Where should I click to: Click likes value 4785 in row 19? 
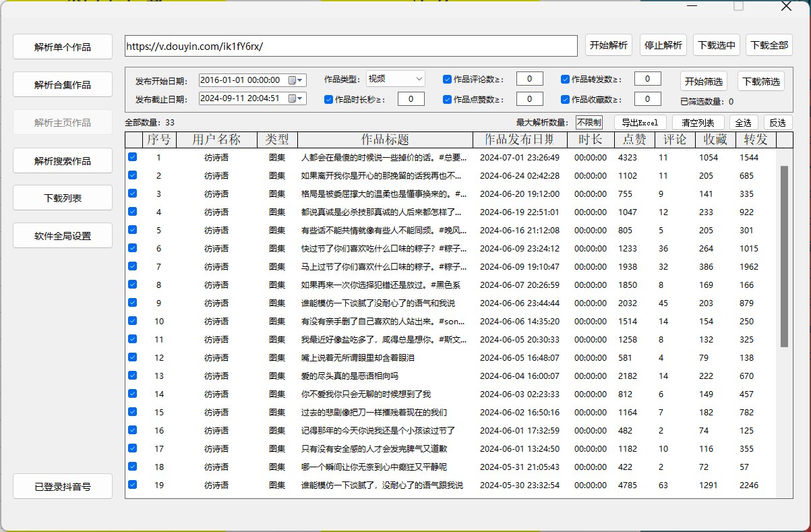tap(628, 485)
